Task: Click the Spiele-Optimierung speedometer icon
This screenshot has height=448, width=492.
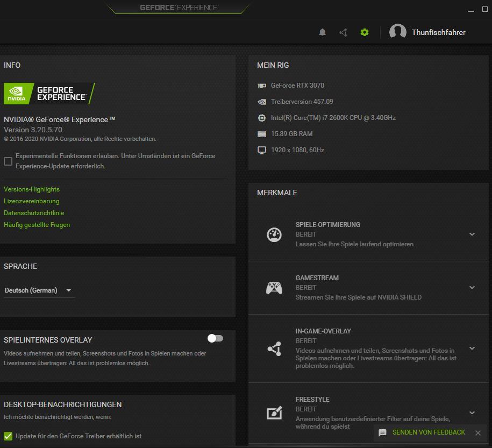Action: [x=274, y=234]
